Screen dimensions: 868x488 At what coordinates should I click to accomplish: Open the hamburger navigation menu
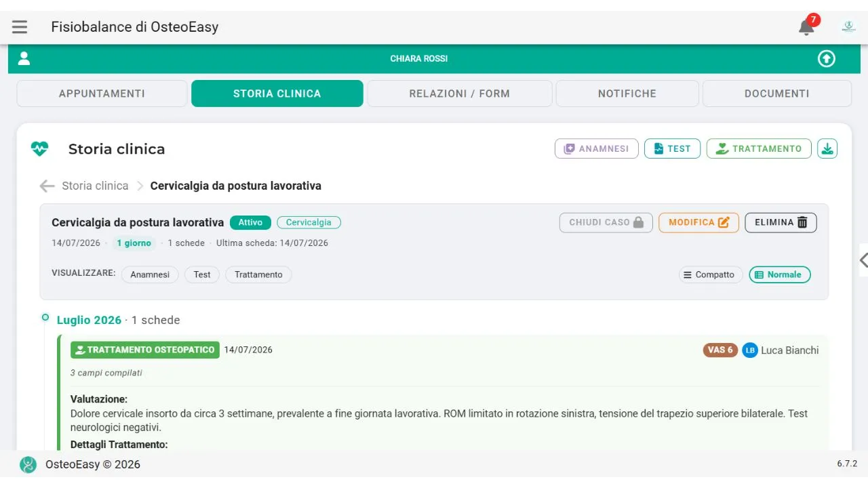pos(20,27)
